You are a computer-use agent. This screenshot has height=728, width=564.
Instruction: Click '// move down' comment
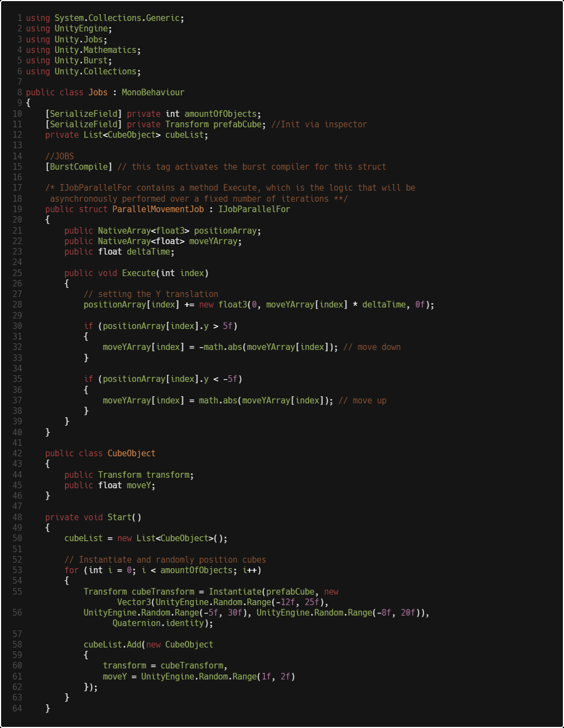372,347
